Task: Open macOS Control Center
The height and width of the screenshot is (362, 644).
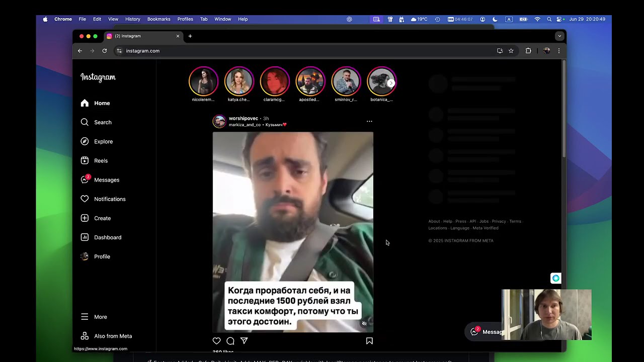Action: tap(559, 19)
